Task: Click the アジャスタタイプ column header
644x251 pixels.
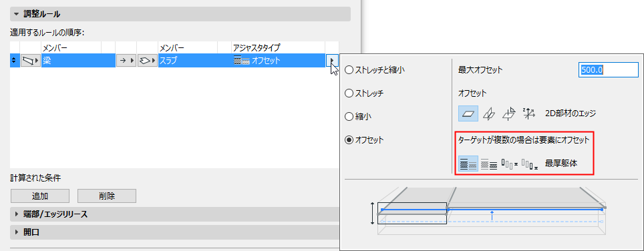Action: pyautogui.click(x=278, y=47)
